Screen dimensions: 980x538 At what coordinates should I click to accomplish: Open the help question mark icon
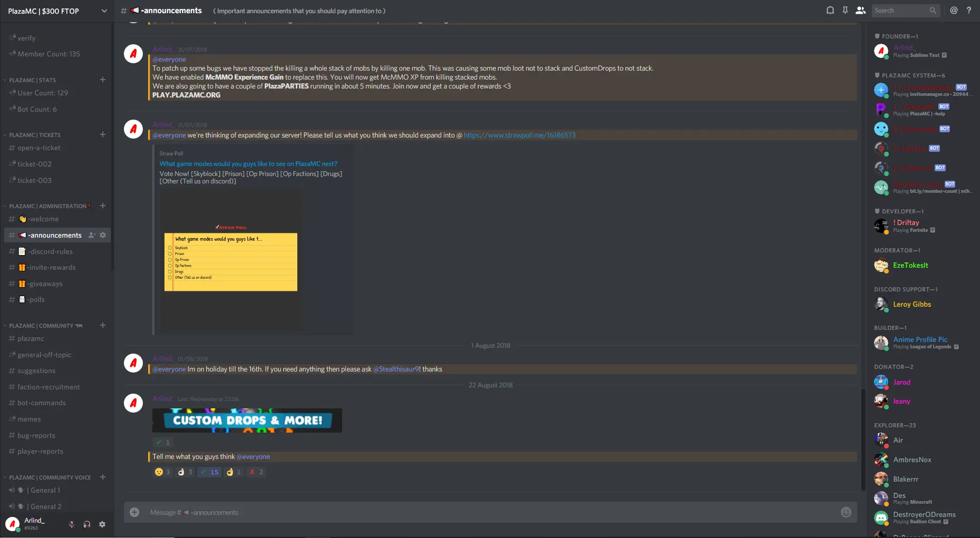pyautogui.click(x=969, y=11)
